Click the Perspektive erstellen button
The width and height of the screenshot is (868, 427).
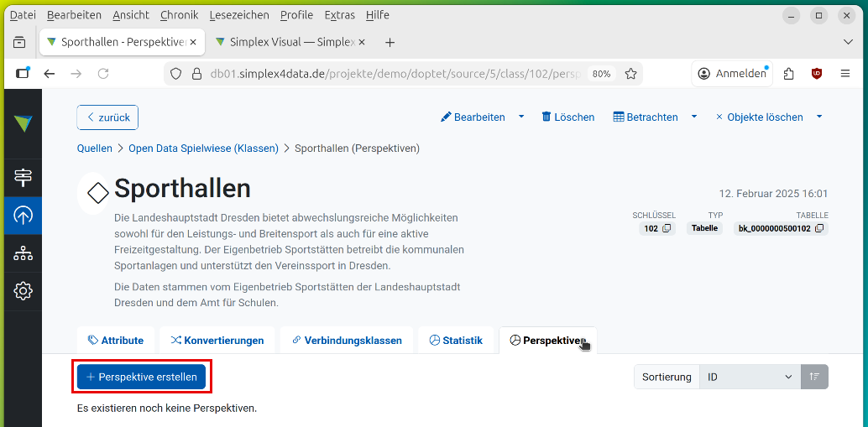click(141, 378)
